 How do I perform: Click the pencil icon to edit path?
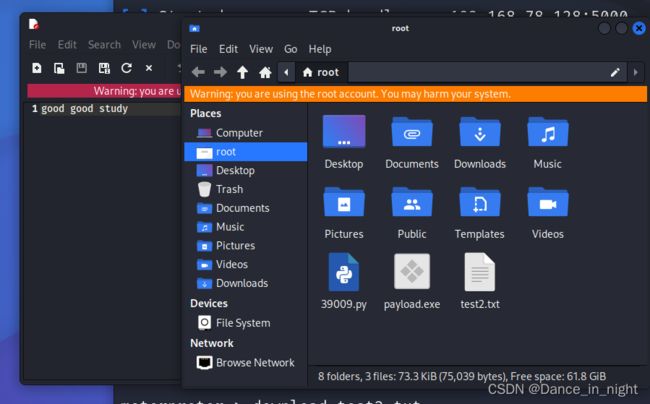pos(615,72)
